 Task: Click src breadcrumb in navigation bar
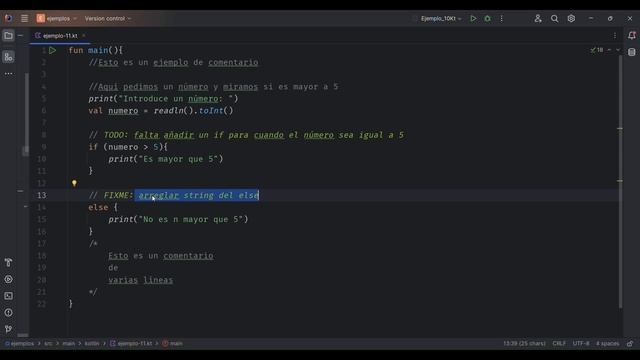[x=48, y=344]
